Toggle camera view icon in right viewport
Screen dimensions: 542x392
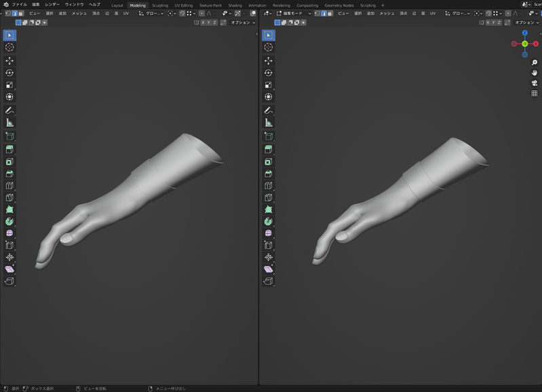click(535, 83)
